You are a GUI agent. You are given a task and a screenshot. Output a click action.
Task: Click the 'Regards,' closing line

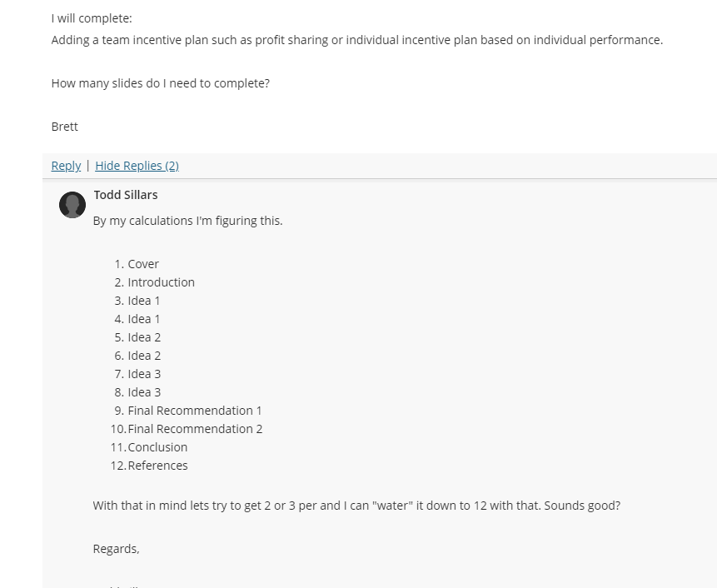116,549
